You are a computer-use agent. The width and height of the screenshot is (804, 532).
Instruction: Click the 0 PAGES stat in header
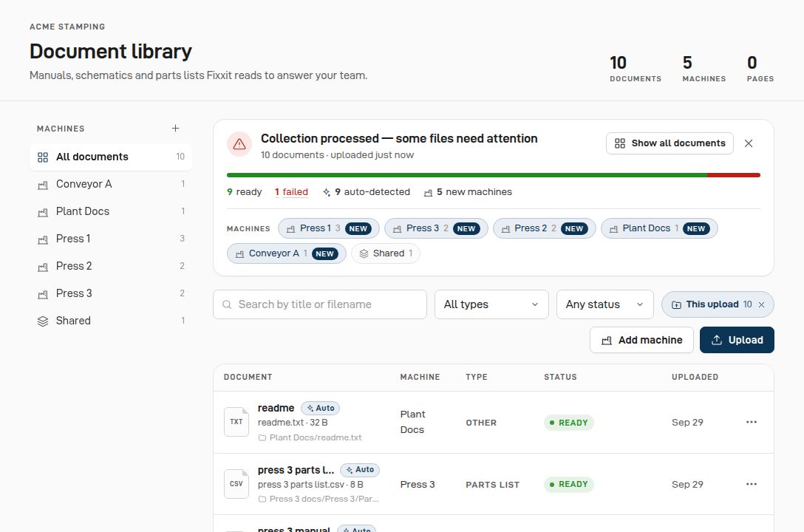coord(760,69)
